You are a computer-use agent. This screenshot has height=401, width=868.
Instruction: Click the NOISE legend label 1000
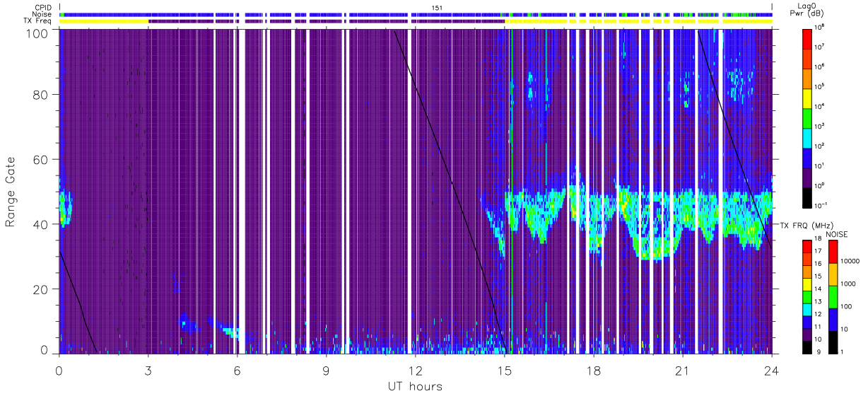[848, 284]
